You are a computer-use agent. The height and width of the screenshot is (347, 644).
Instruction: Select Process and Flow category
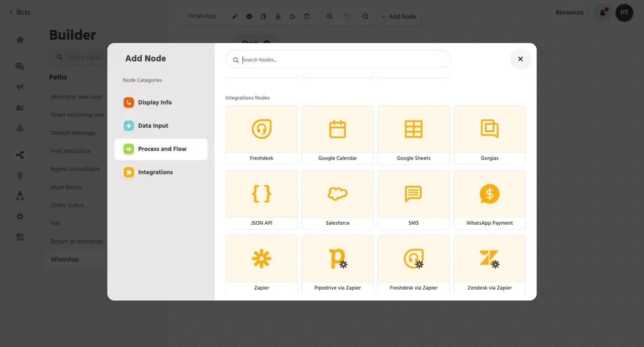161,149
